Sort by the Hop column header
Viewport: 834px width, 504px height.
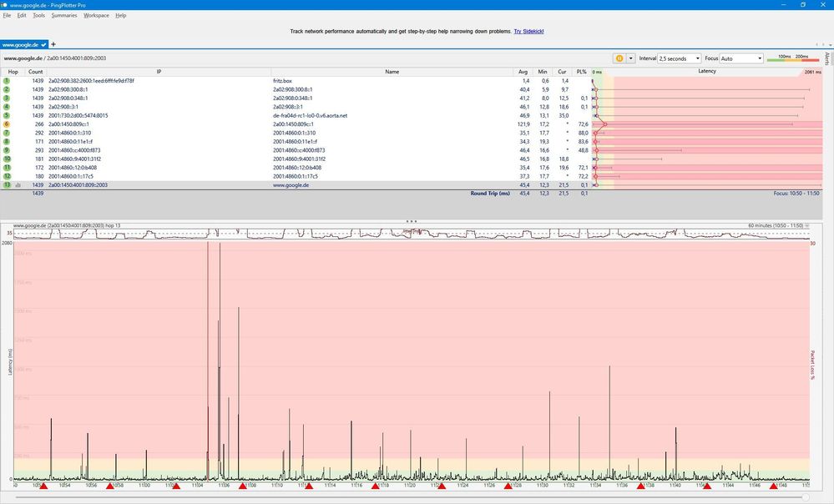pyautogui.click(x=13, y=72)
